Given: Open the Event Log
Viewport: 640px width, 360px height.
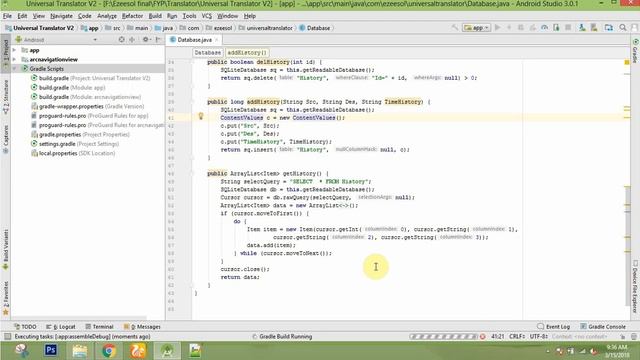Looking at the screenshot, I should click(553, 327).
